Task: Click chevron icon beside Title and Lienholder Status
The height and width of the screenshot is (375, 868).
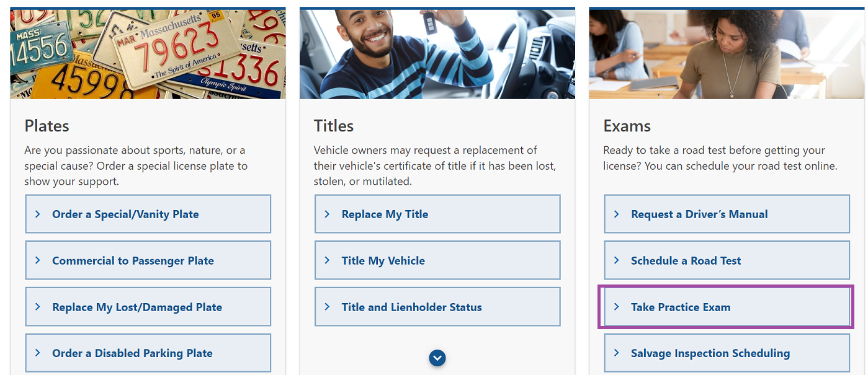Action: 327,307
